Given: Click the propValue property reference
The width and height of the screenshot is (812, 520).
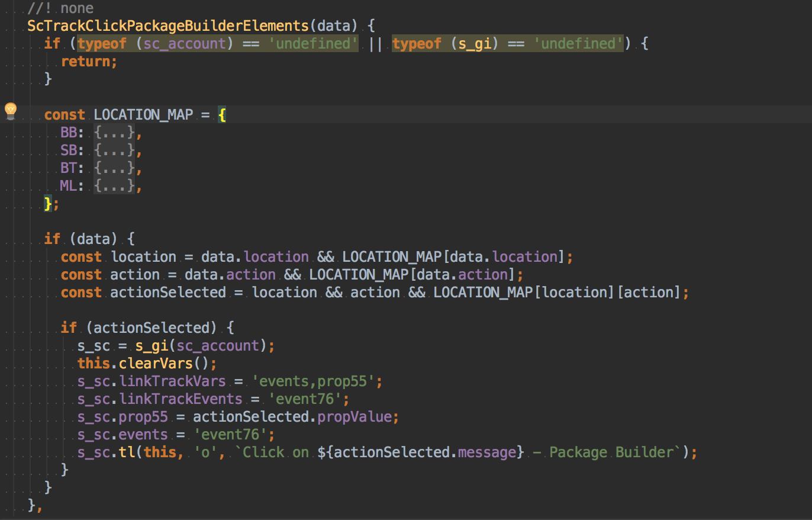Looking at the screenshot, I should pos(354,417).
